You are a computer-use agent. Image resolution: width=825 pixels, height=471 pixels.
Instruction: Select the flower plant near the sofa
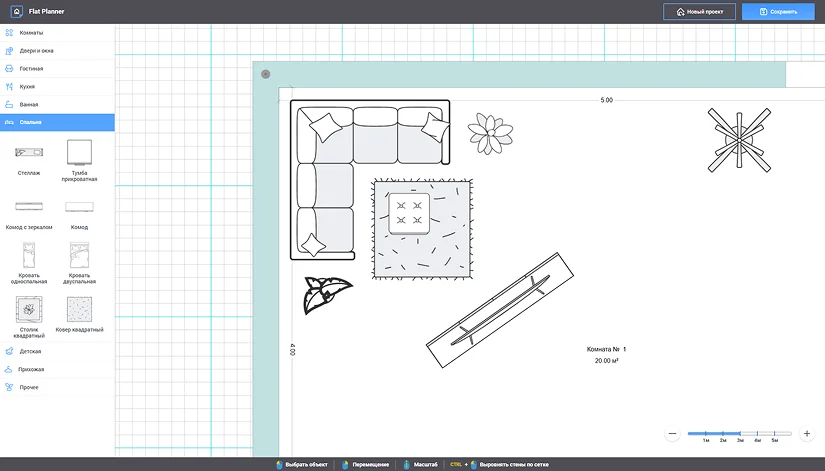(x=490, y=134)
